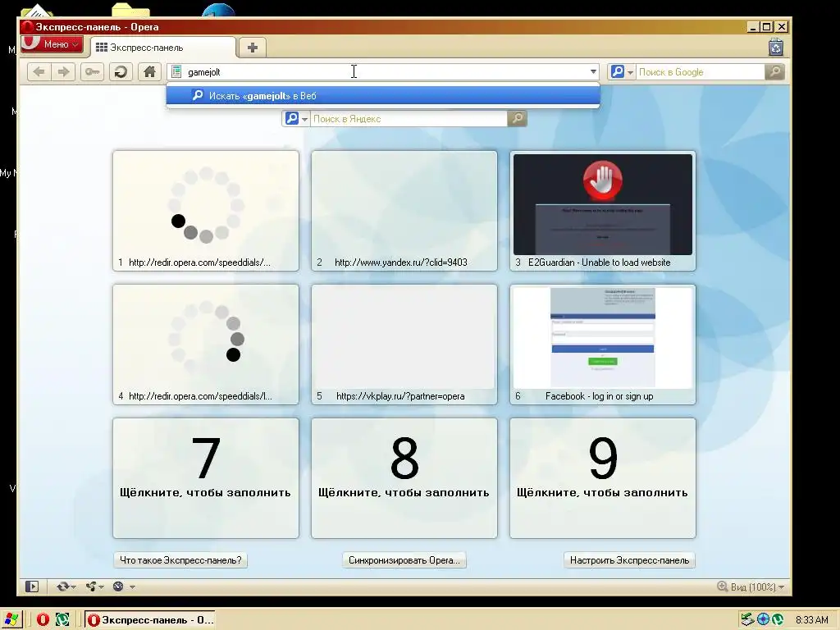This screenshot has width=840, height=630.
Task: Click the password wand key icon
Action: click(92, 72)
